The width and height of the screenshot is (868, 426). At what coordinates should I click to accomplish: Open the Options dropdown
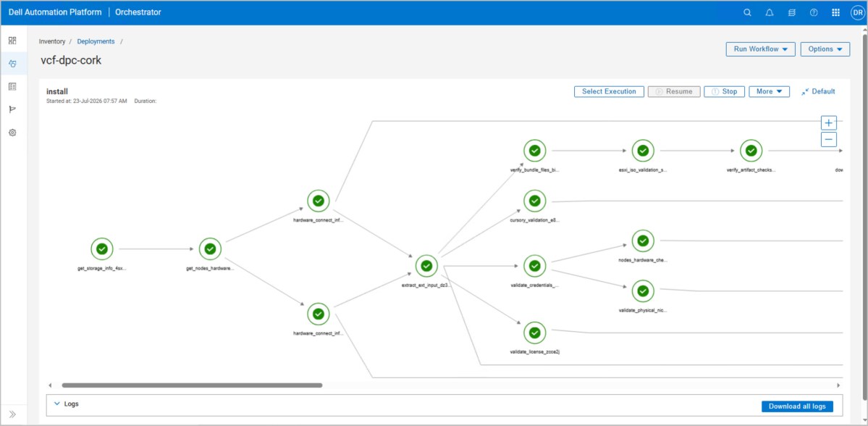point(825,49)
